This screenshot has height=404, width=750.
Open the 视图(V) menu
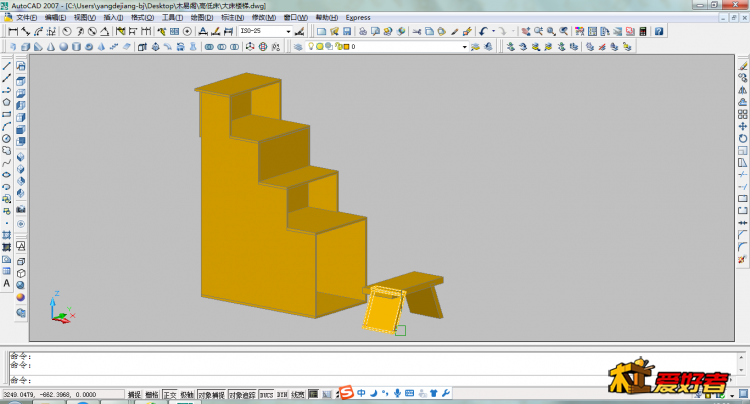pos(84,18)
